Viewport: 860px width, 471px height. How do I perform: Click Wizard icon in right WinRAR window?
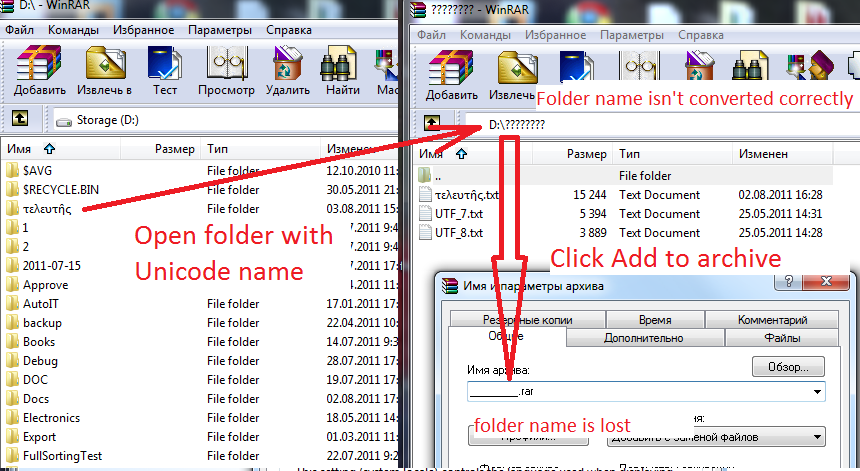tap(810, 66)
